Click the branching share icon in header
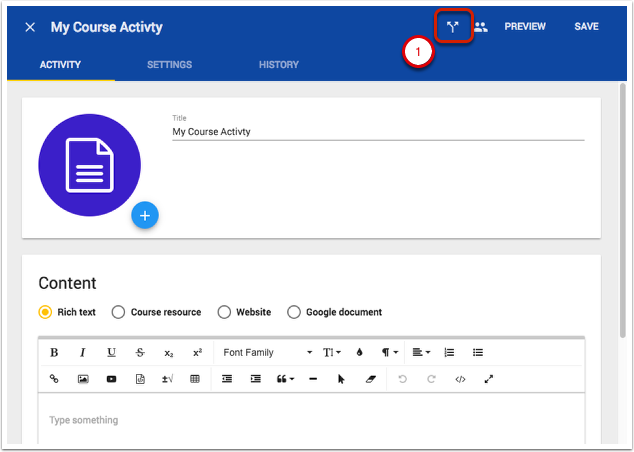 (x=453, y=27)
